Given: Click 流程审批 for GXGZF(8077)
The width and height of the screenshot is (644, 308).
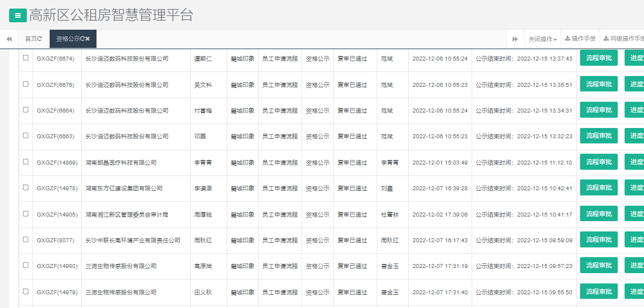Looking at the screenshot, I should [598, 239].
